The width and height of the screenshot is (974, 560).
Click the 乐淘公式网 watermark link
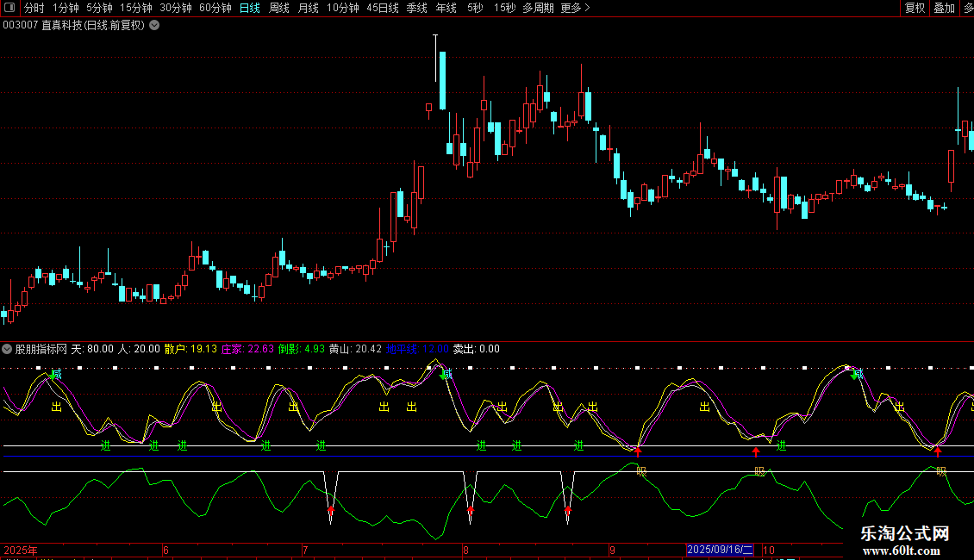tap(905, 534)
